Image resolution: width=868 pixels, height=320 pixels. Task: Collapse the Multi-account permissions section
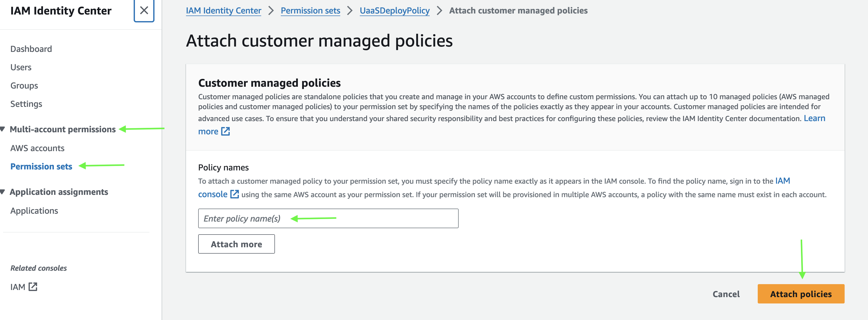(3, 129)
